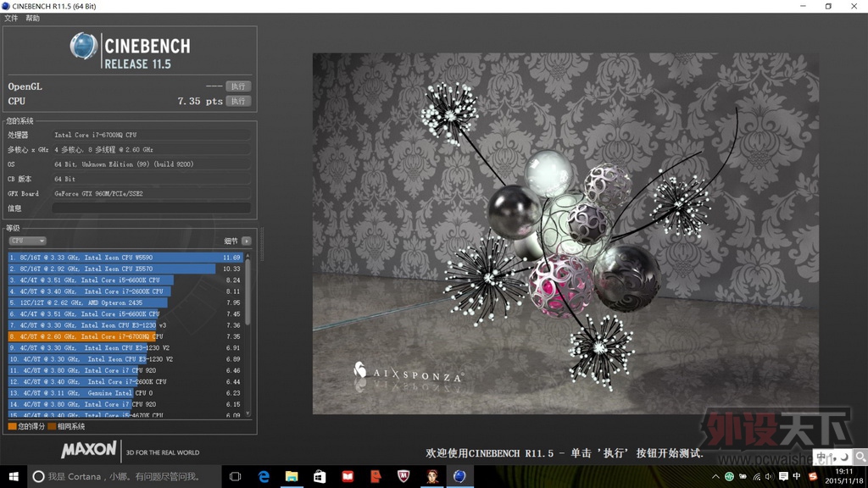Click the Cinebench window title bar icon
Screen dimensions: 868x488
6,6
